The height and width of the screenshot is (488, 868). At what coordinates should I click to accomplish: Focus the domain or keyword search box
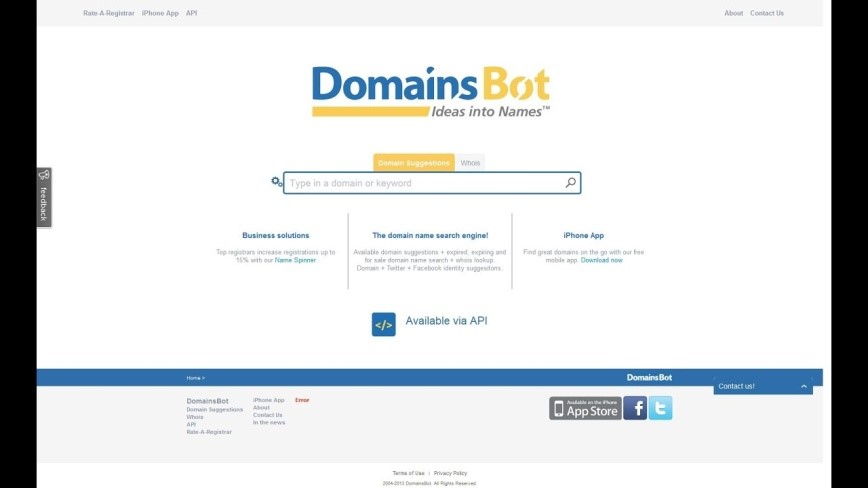[x=432, y=183]
